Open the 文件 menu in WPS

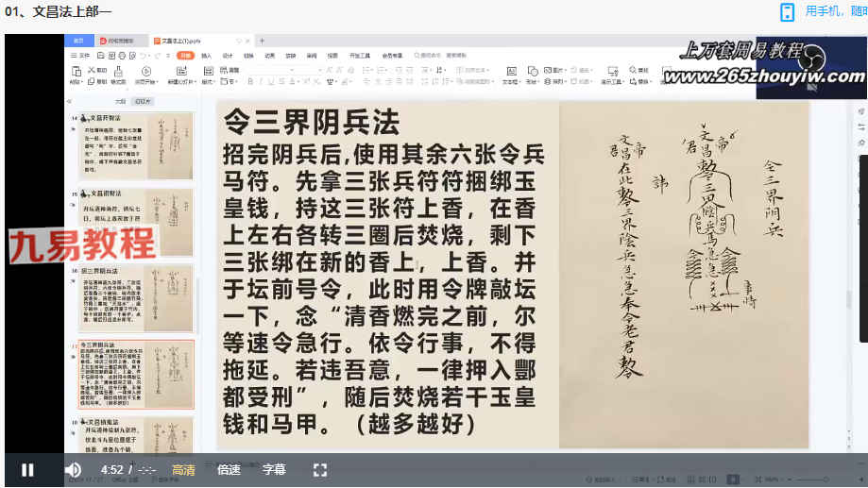[81, 56]
